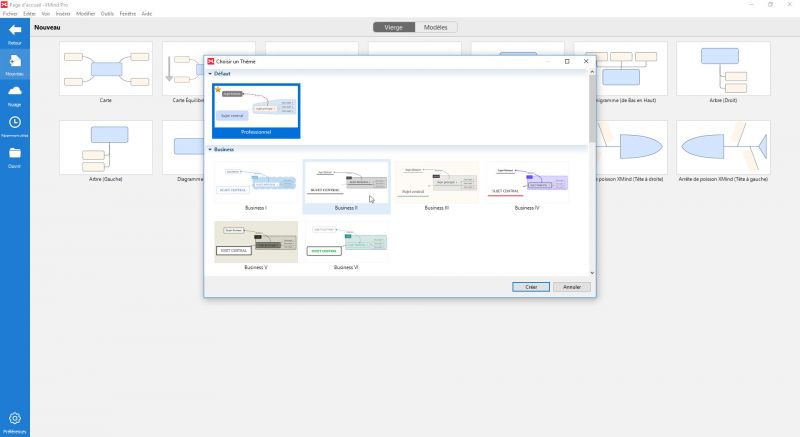This screenshot has width=800, height=437.
Task: Select fishbone Tête à droite thumbnail
Action: click(632, 147)
